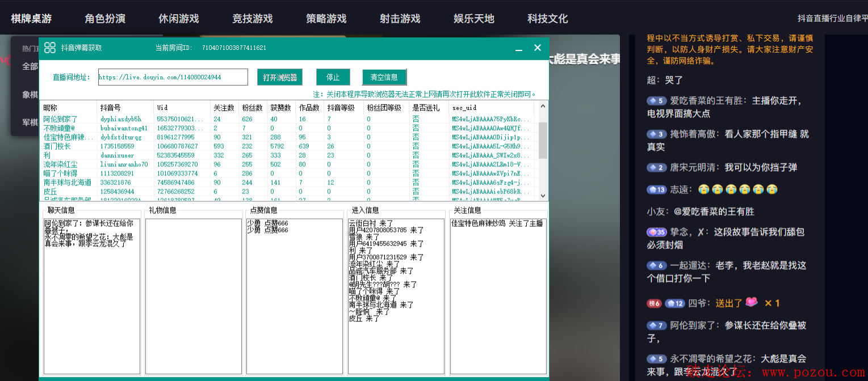Viewport: 868px width, 381px height.
Task: Click level 5 badge beside 永不凋零的希望之花
Action: (x=656, y=359)
